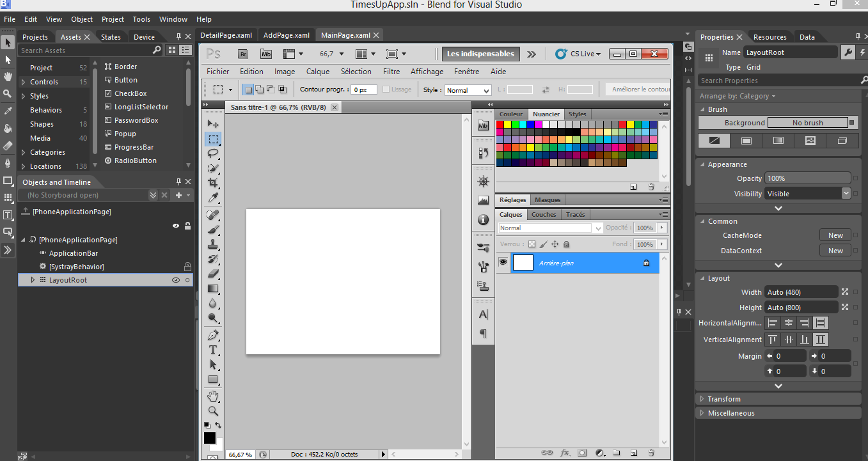Click New next to DataContext

pos(835,250)
